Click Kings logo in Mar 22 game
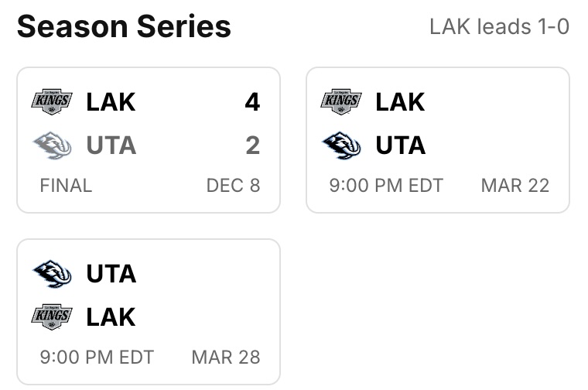The width and height of the screenshot is (588, 390). (341, 101)
